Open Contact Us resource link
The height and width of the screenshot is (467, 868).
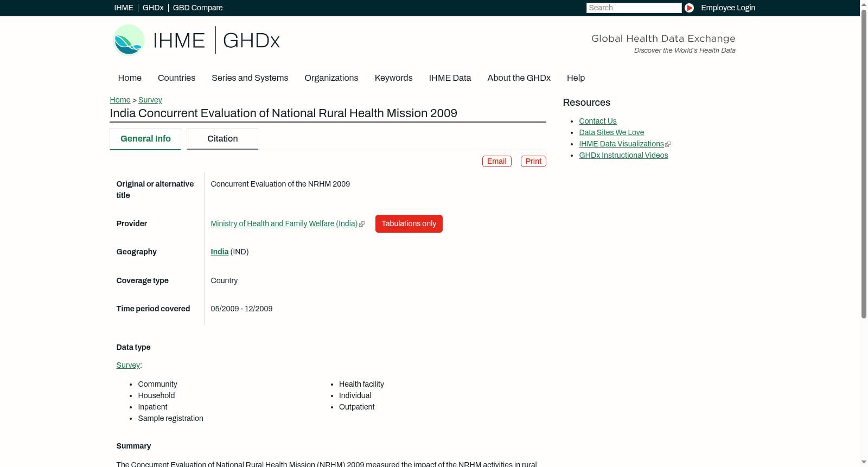pyautogui.click(x=598, y=121)
